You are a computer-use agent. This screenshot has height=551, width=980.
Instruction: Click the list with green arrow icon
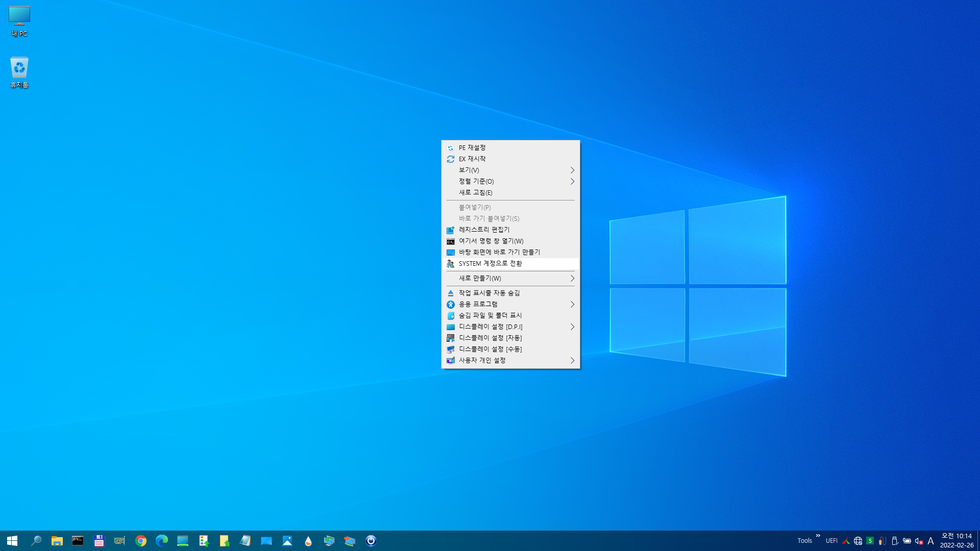(204, 541)
